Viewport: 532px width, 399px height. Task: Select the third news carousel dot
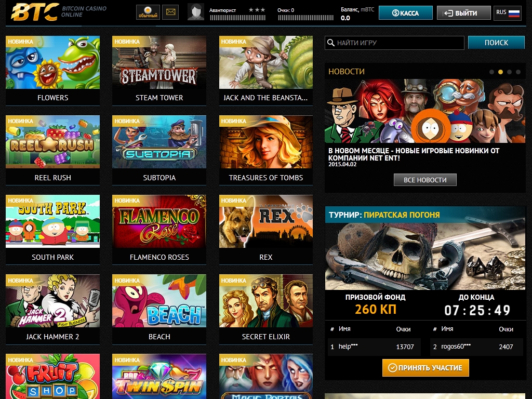[x=509, y=72]
